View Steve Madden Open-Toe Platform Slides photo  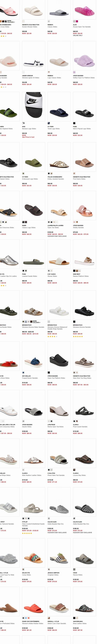(x=59, y=356)
